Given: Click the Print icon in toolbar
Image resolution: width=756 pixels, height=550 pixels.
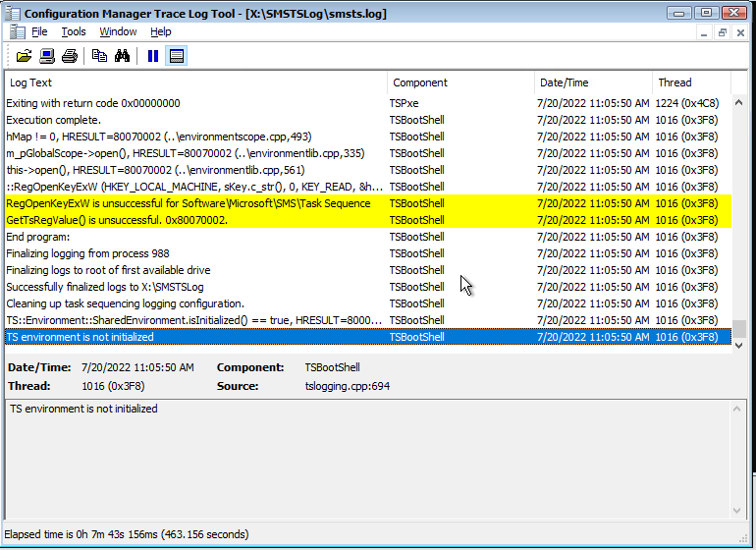Looking at the screenshot, I should click(x=70, y=56).
